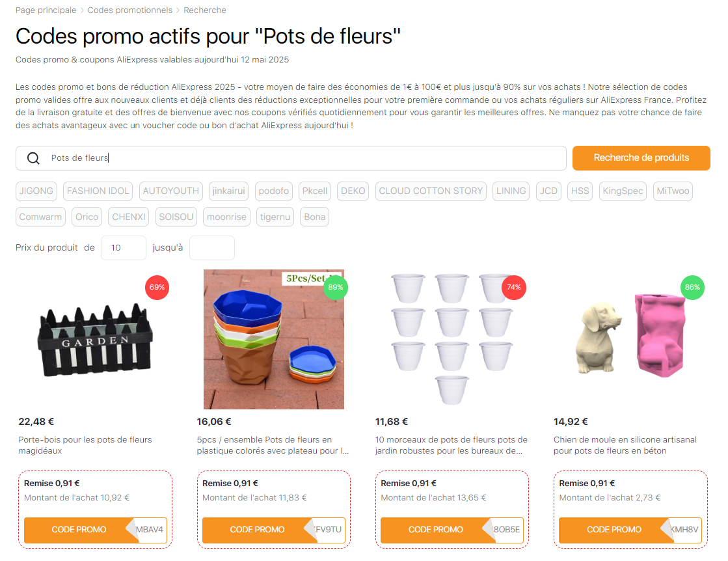Enable the CLOUD COTTON STORY filter
The image size is (728, 561).
[x=431, y=191]
